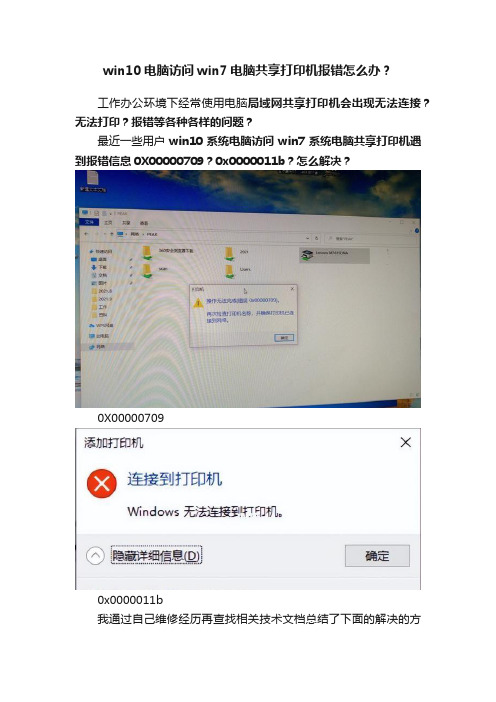
Task: Click the warning triangle in printer error dialog
Action: (198, 303)
